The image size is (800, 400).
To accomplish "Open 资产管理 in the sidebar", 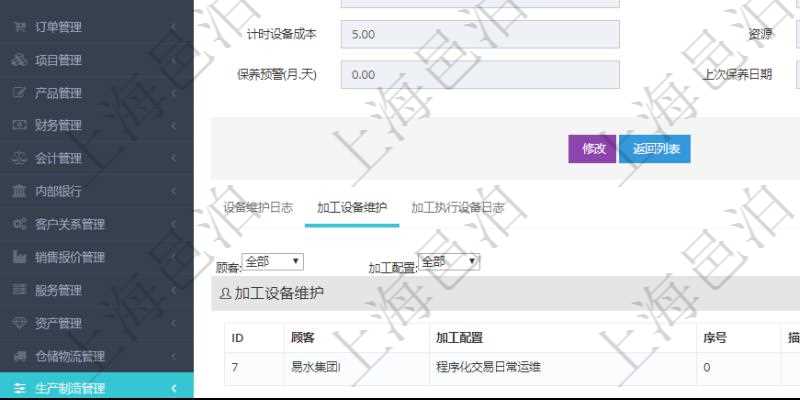I will 96,323.
